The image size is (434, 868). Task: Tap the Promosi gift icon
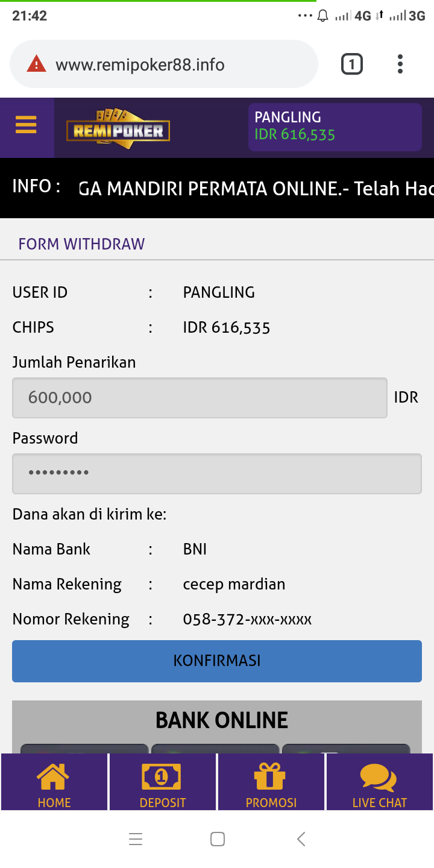click(x=271, y=777)
